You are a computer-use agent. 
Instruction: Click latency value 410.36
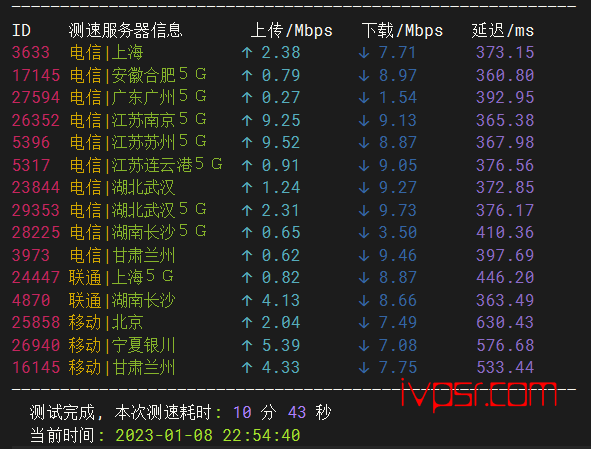505,232
